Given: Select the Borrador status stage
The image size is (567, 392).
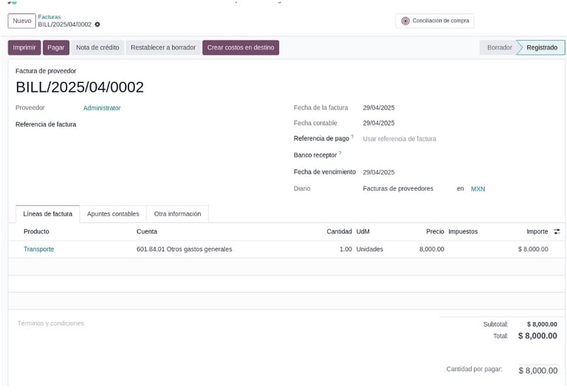Looking at the screenshot, I should 499,48.
